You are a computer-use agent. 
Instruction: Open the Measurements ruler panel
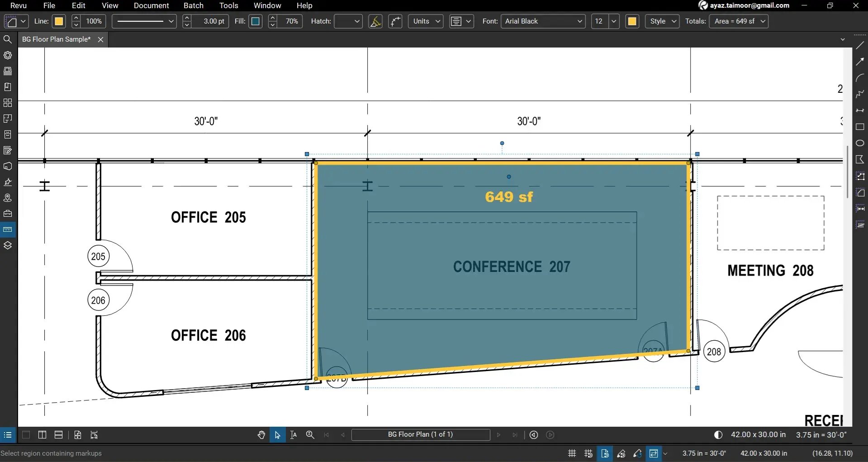(x=8, y=229)
